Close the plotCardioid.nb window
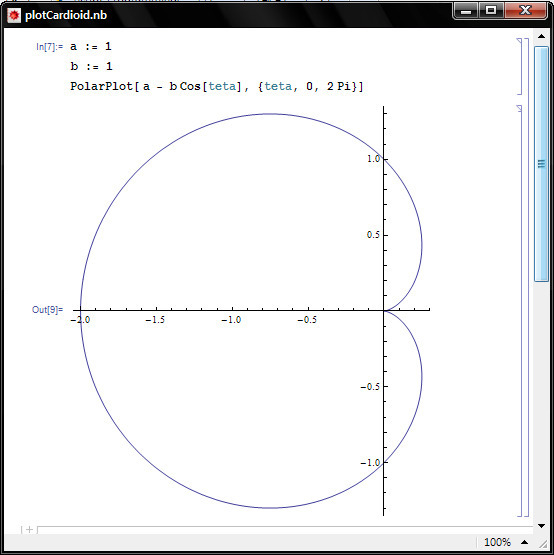The height and width of the screenshot is (555, 554). 525,11
